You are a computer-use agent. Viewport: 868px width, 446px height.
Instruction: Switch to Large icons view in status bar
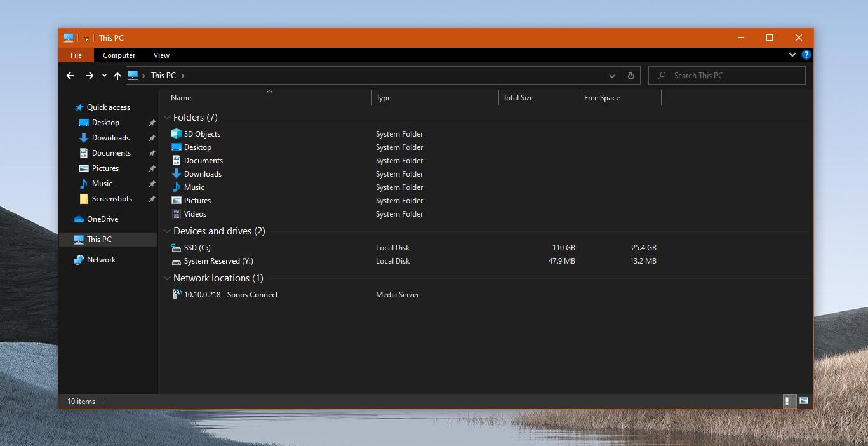[804, 401]
